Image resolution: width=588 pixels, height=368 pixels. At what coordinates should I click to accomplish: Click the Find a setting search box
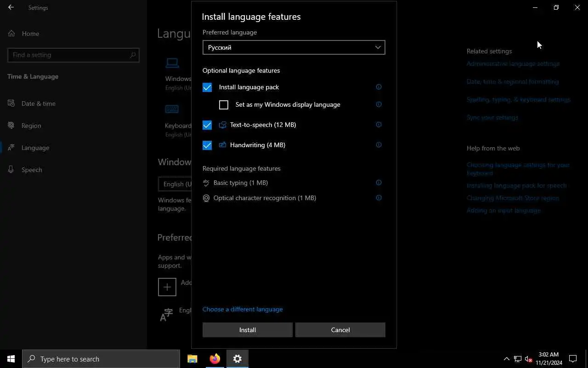(73, 55)
